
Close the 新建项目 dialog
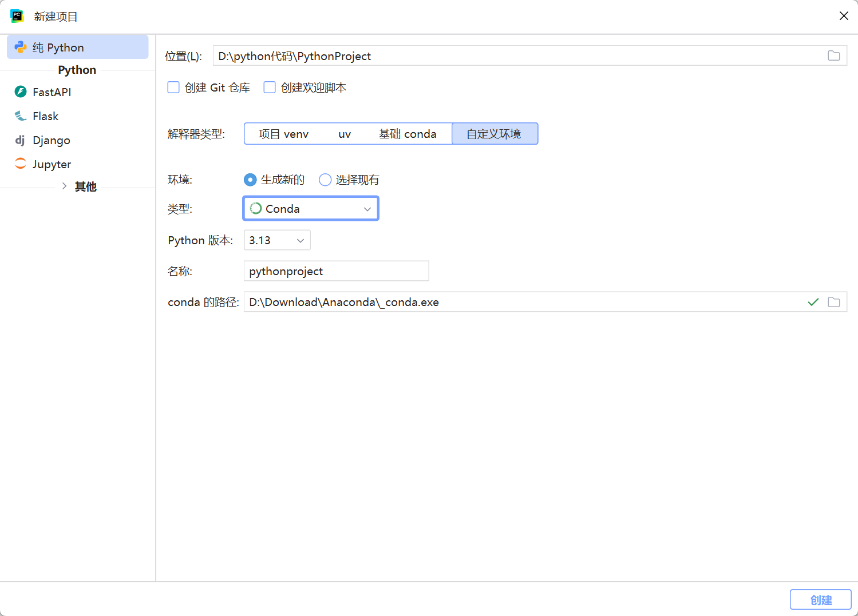(844, 16)
